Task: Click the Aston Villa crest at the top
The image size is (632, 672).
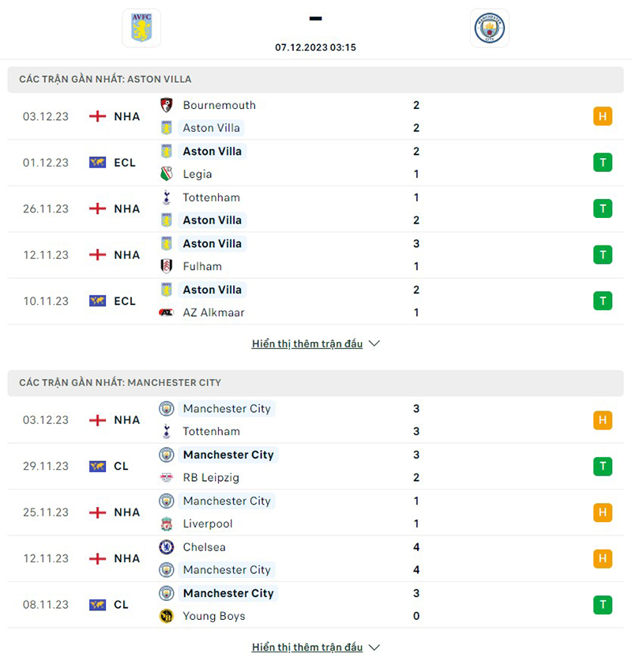Action: (x=141, y=28)
